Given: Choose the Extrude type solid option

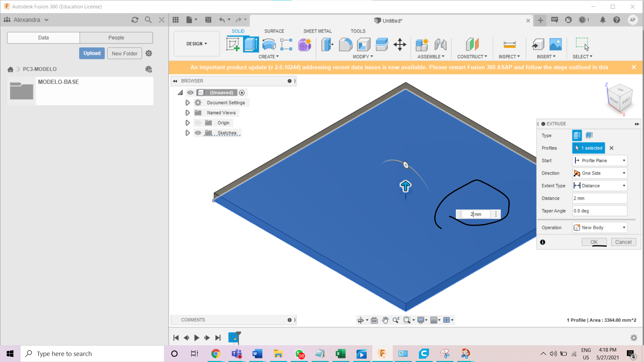Looking at the screenshot, I should (577, 135).
